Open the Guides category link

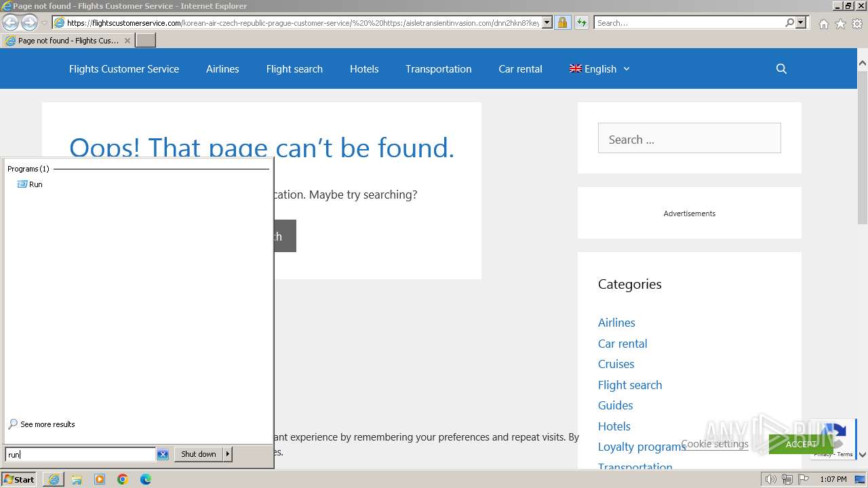(x=615, y=405)
